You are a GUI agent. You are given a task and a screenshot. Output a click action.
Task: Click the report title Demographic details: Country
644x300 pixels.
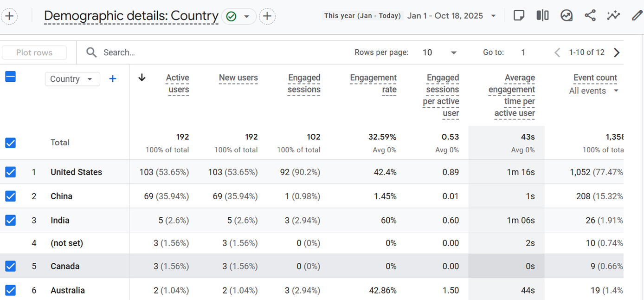pos(131,16)
